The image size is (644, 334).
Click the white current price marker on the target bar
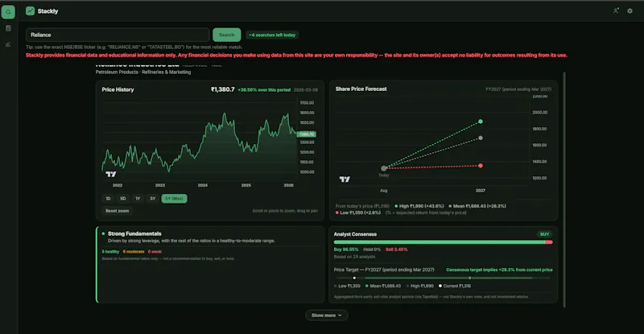pyautogui.click(x=354, y=278)
